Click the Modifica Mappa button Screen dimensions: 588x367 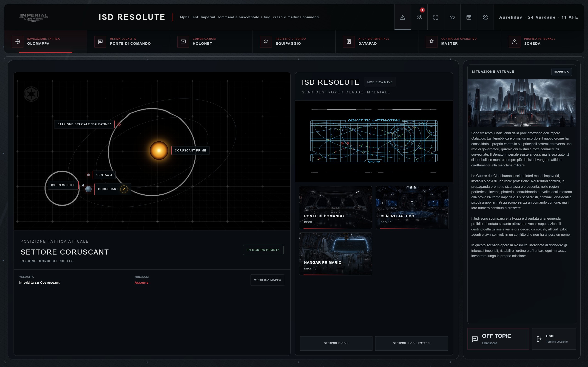point(267,280)
